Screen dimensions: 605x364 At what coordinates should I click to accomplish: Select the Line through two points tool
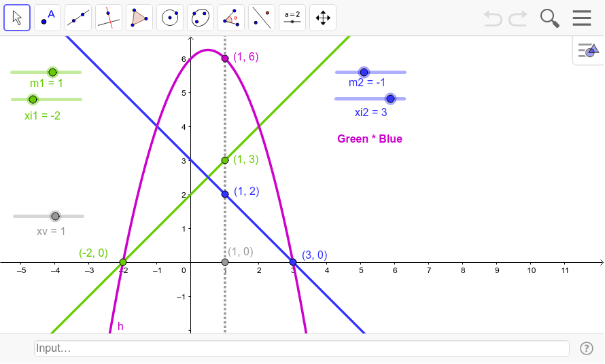(78, 18)
